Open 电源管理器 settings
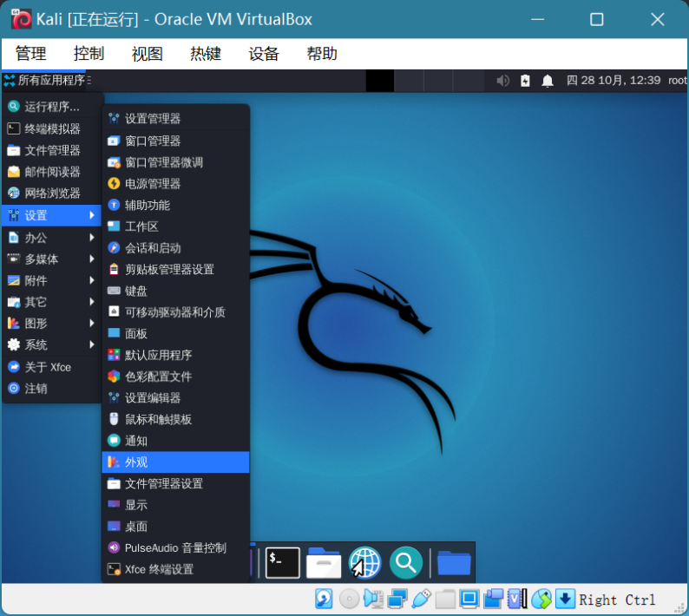Screen dimensions: 689x616 pyautogui.click(x=176, y=184)
